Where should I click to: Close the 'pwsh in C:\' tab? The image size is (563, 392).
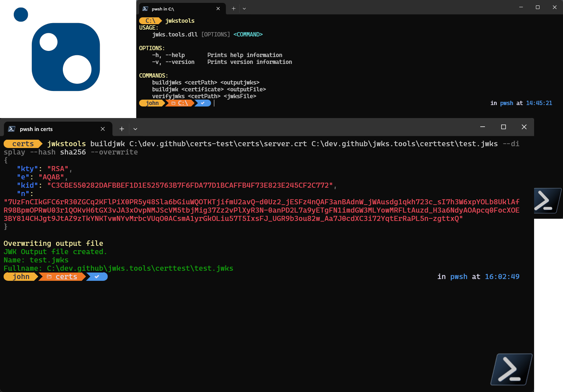point(218,9)
